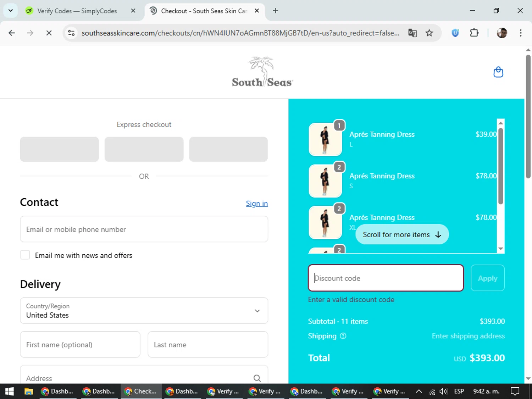Click the Apply discount button
Viewport: 532px width, 399px height.
pos(488,278)
